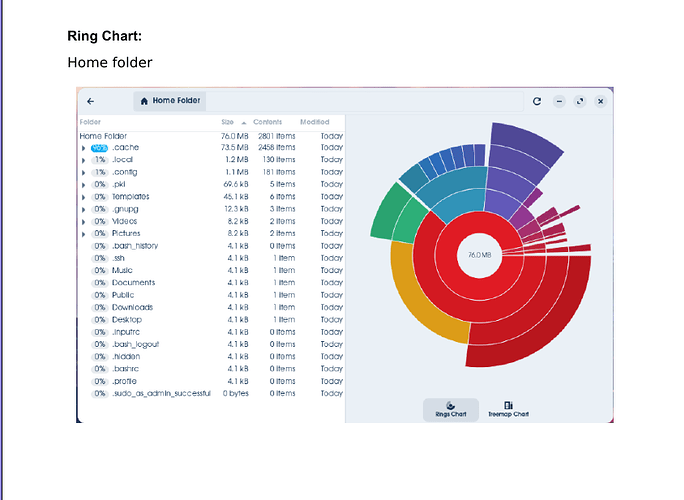Click the 76.0 MB chart center
Image resolution: width=684 pixels, height=500 pixels.
(x=479, y=255)
